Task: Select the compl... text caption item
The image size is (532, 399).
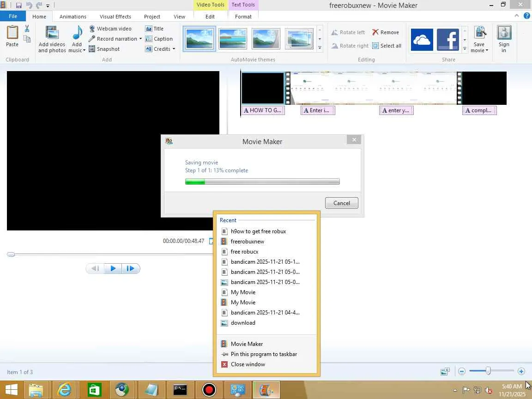Action: pos(479,110)
